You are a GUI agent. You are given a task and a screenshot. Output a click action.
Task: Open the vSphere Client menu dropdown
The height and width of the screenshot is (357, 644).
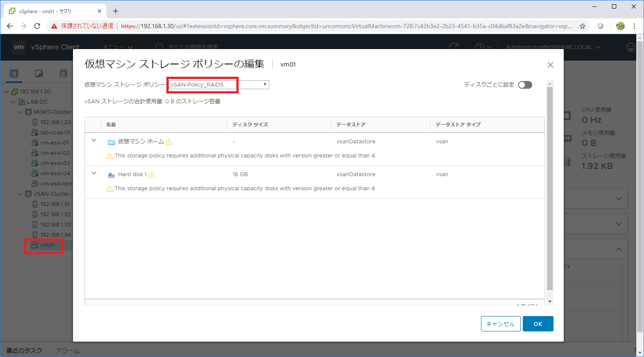pos(118,47)
